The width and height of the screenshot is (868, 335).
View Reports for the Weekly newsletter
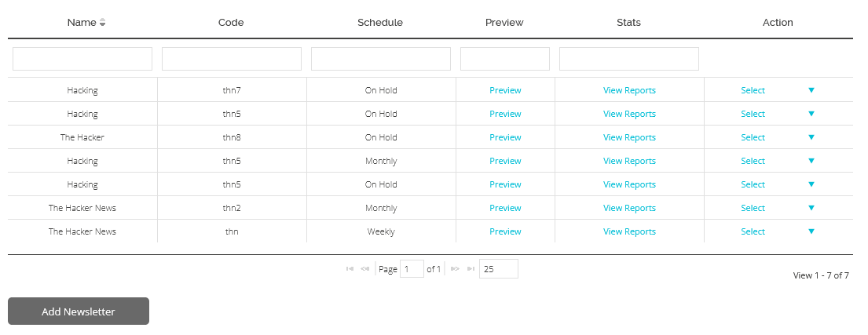point(629,231)
